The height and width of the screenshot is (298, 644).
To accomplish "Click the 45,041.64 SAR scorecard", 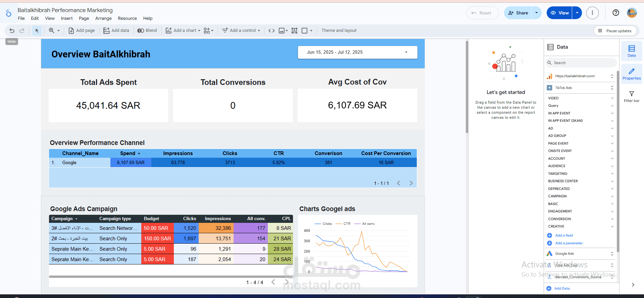I will click(108, 105).
